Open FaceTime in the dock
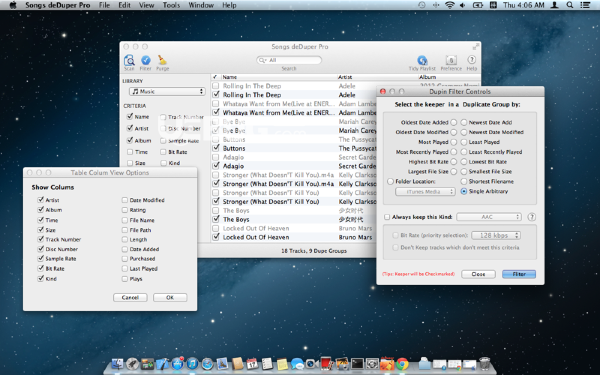Screen dimensions: 600x375 (x=312, y=364)
